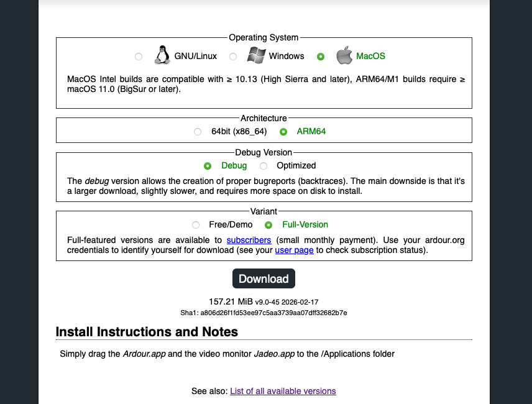This screenshot has height=404, width=532.
Task: Pick the Free/Demo variant radio button
Action: pos(196,225)
